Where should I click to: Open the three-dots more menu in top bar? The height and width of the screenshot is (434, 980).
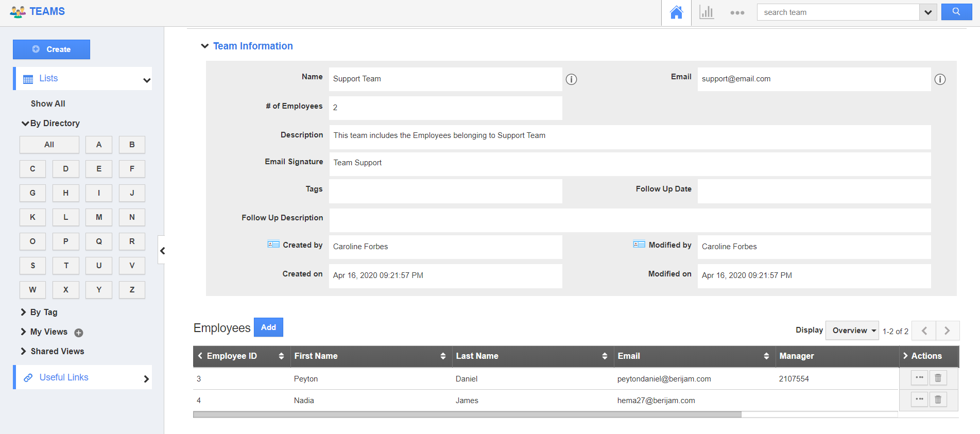pyautogui.click(x=737, y=13)
